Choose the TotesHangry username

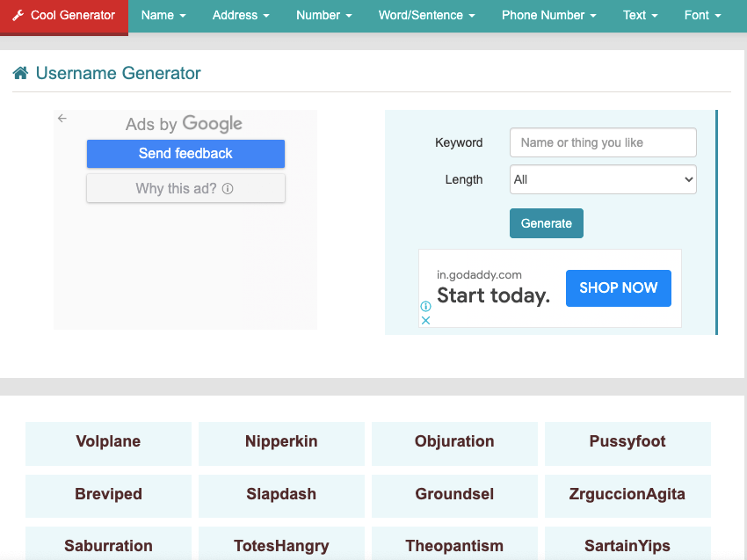point(281,546)
